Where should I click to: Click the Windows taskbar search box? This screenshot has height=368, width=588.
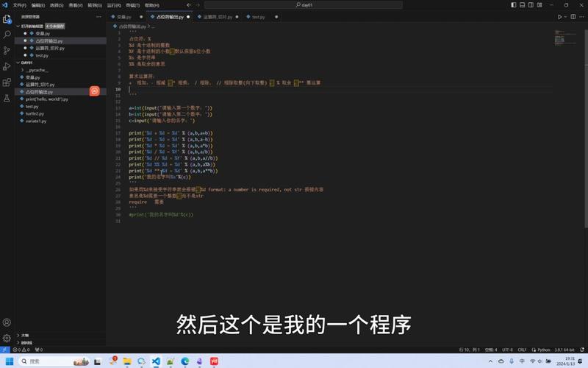coord(54,361)
